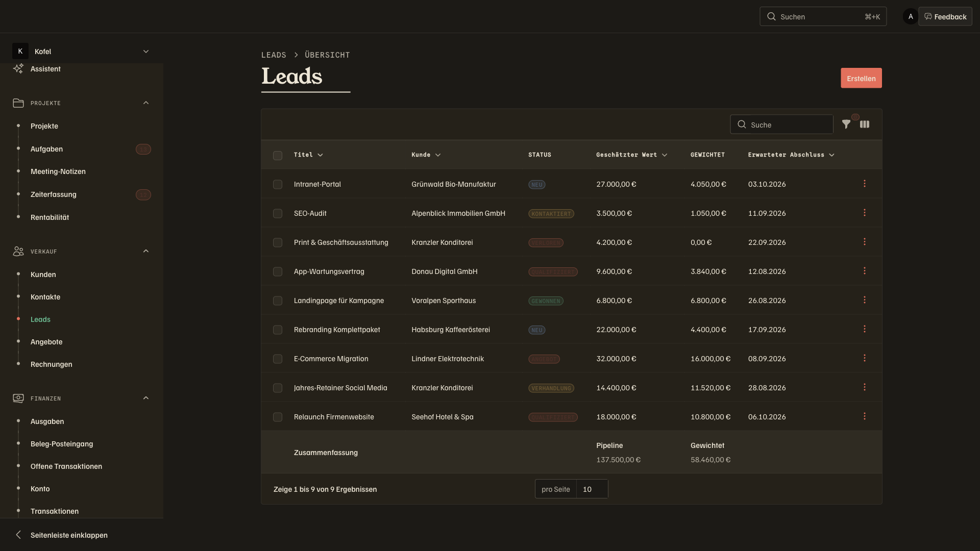
Task: Select all leads with header checkbox
Action: pyautogui.click(x=278, y=156)
